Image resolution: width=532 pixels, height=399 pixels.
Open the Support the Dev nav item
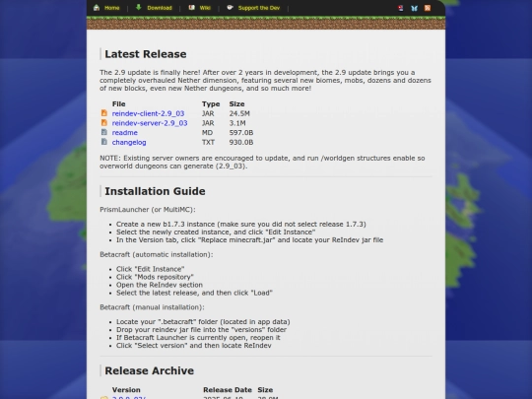click(259, 8)
